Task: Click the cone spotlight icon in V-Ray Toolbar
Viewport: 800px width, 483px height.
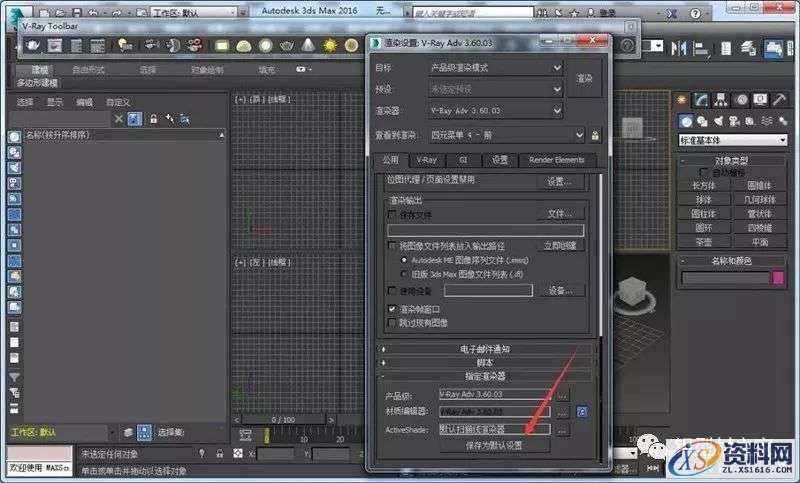Action: 308,45
